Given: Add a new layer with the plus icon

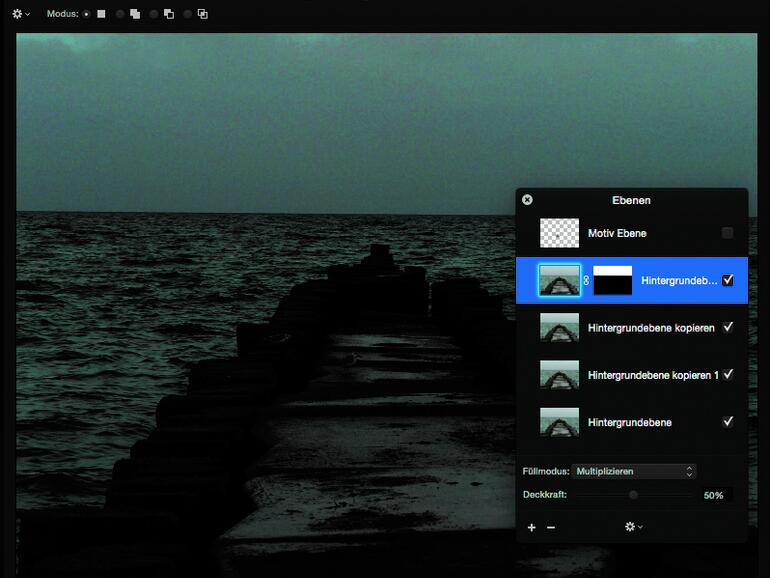Looking at the screenshot, I should pyautogui.click(x=531, y=527).
